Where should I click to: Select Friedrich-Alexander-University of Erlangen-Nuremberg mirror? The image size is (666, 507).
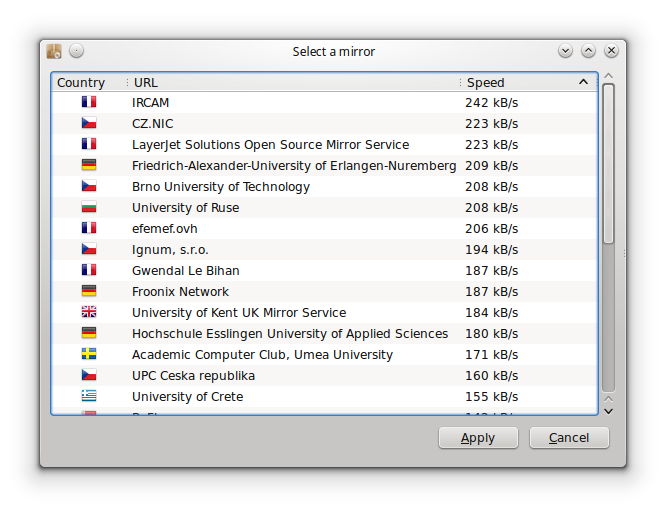point(325,166)
